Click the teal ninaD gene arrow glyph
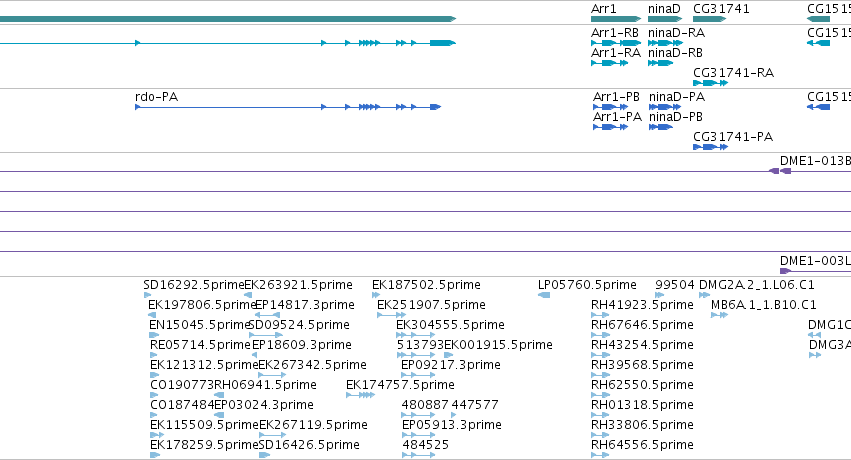The image size is (851, 460). pyautogui.click(x=665, y=19)
